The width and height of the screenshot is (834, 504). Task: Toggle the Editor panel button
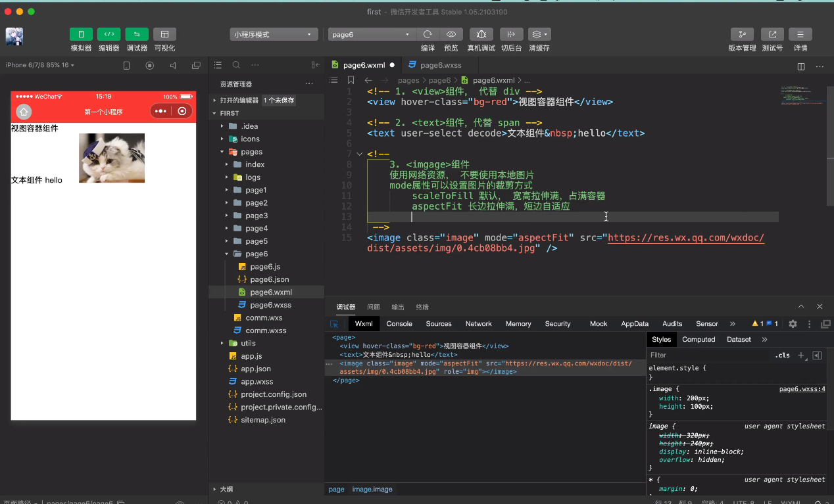point(109,34)
